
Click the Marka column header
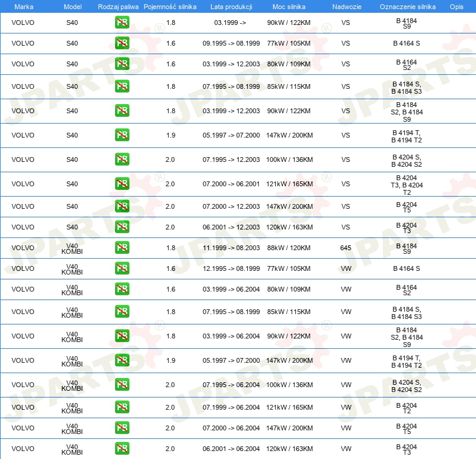click(24, 7)
